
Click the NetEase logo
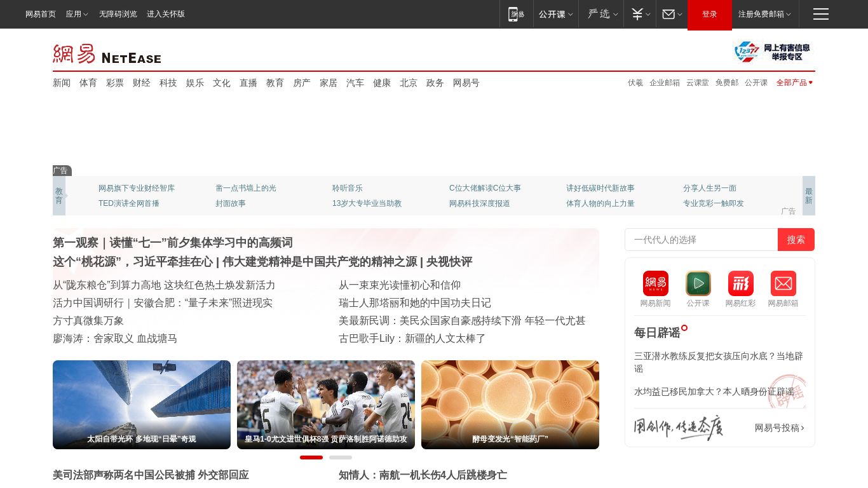pos(107,54)
